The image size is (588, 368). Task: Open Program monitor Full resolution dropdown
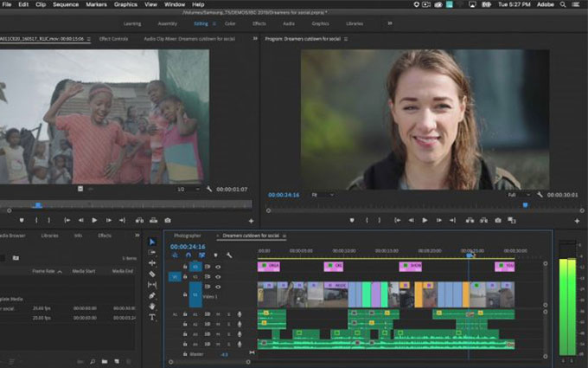point(519,195)
